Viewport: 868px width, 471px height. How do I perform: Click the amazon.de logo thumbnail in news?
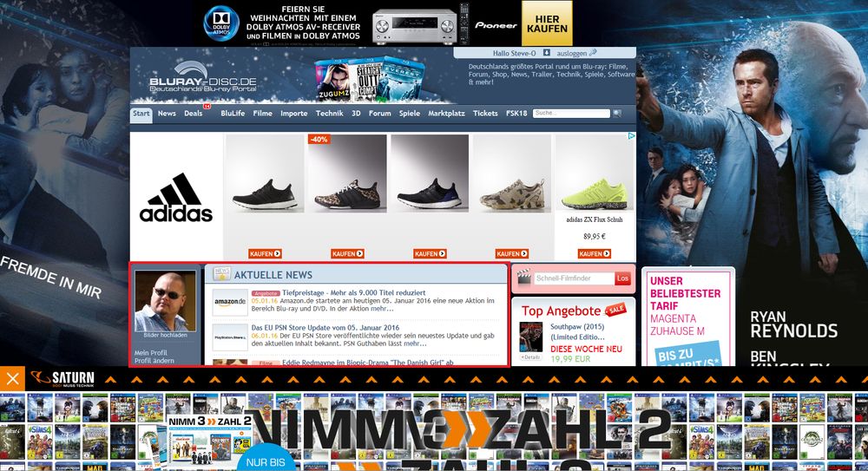pyautogui.click(x=230, y=302)
